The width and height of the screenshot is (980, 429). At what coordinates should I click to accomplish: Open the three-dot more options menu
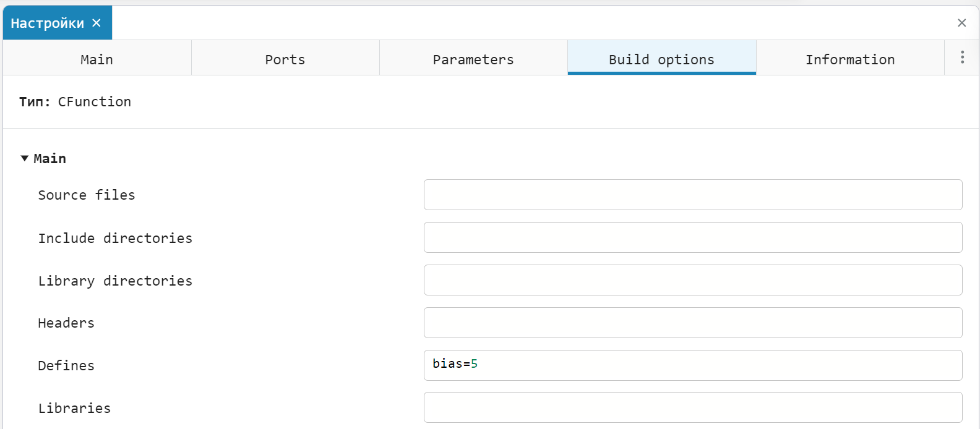pos(962,57)
